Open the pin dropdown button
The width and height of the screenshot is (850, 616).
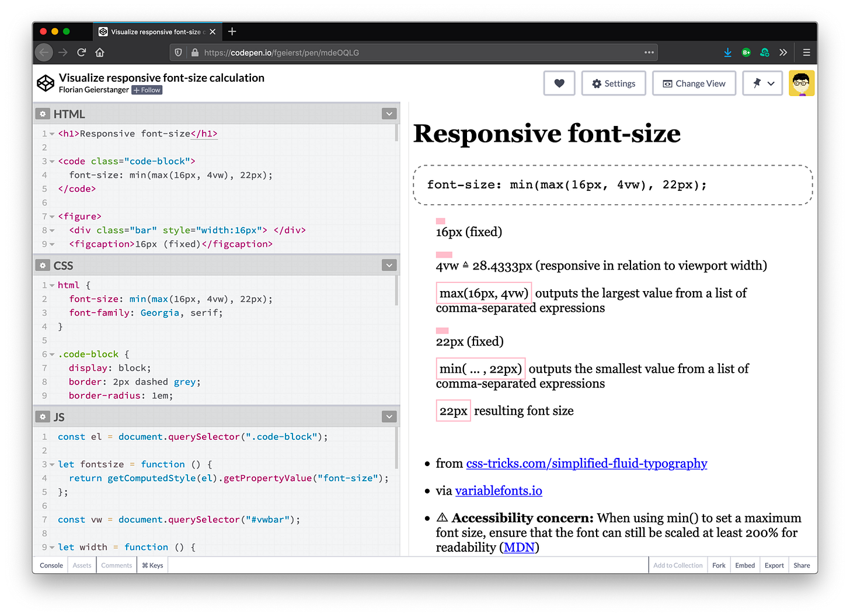tap(762, 83)
